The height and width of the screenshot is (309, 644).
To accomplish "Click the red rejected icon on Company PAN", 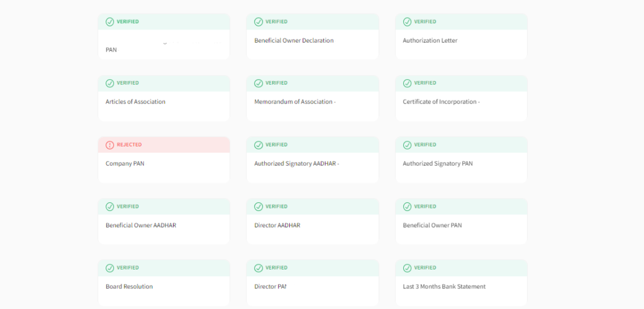I will pyautogui.click(x=110, y=145).
